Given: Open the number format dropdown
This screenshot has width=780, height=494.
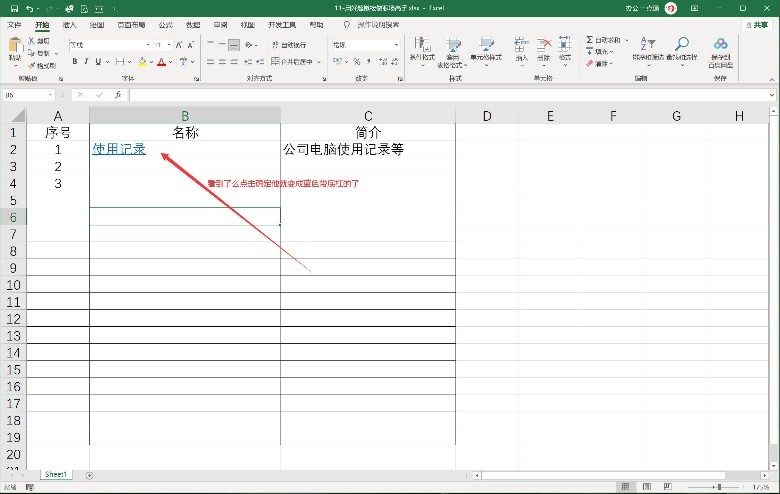Looking at the screenshot, I should [396, 45].
